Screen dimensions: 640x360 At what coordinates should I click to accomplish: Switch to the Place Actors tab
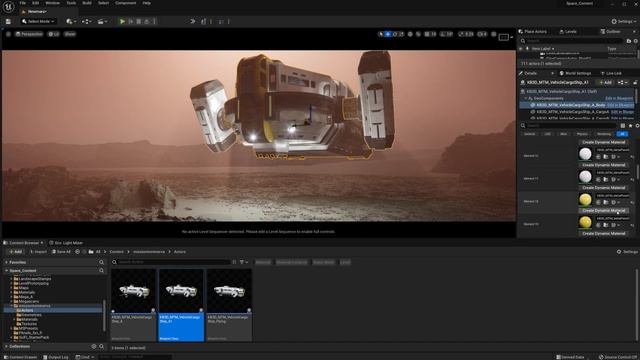(533, 31)
